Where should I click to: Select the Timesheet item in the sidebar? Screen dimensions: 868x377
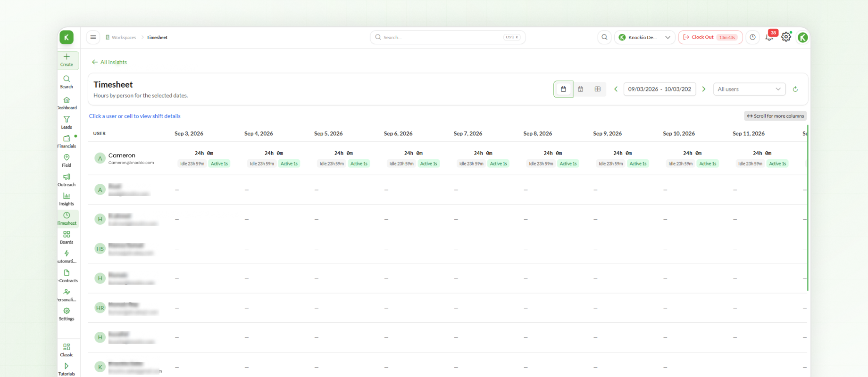(x=67, y=219)
